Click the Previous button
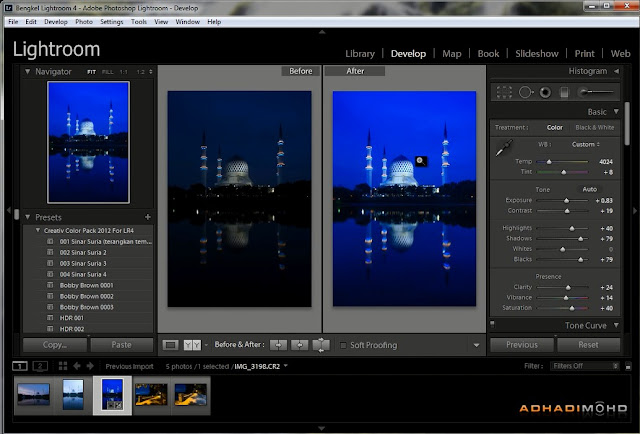This screenshot has width=640, height=434. click(522, 345)
